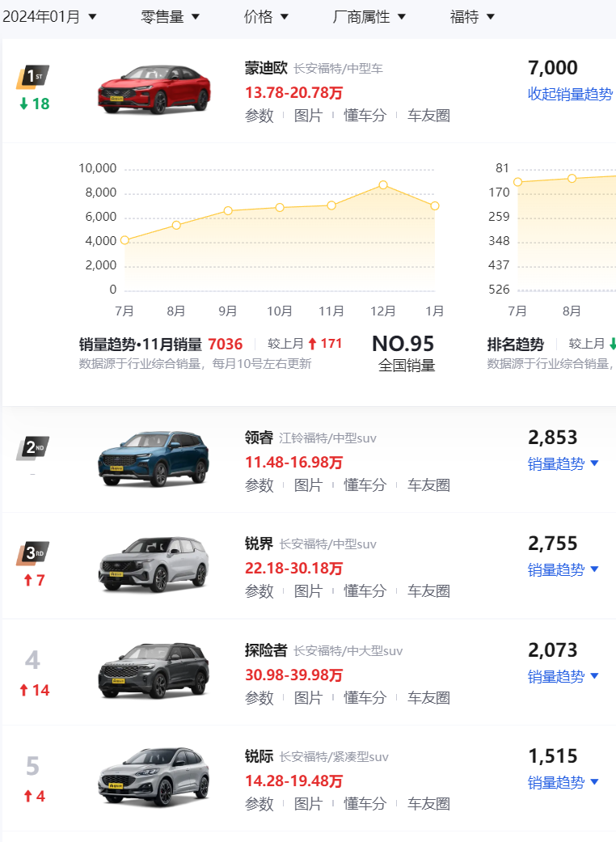This screenshot has height=842, width=616.
Task: Open the 厂商属性 dropdown
Action: 369,17
